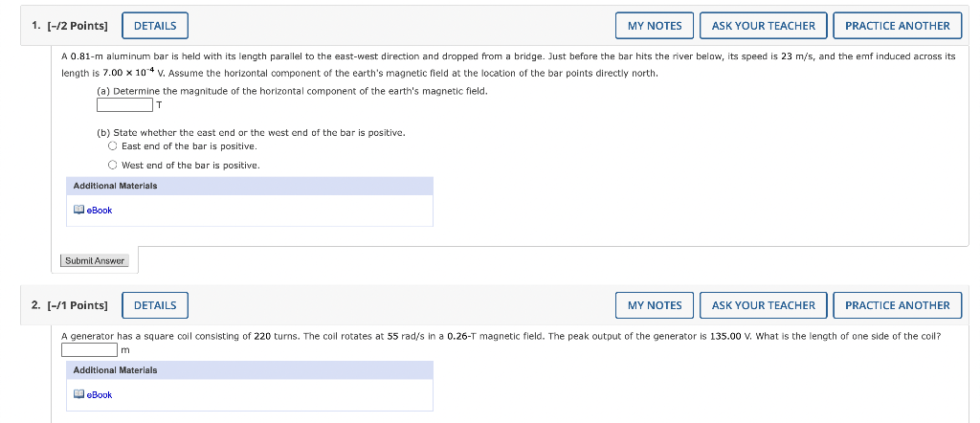980x423 pixels.
Task: Click the eBook book icon in question 1
Action: (x=79, y=211)
